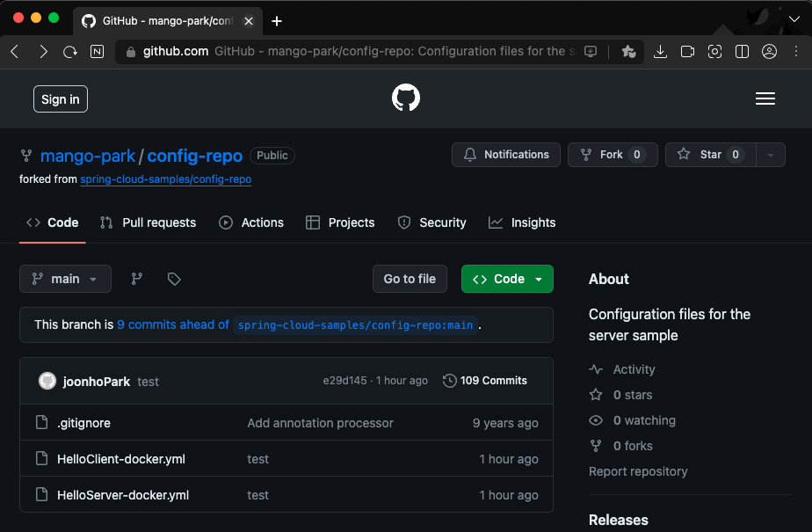The height and width of the screenshot is (532, 812).
Task: Open the hamburger navigation menu
Action: point(765,98)
